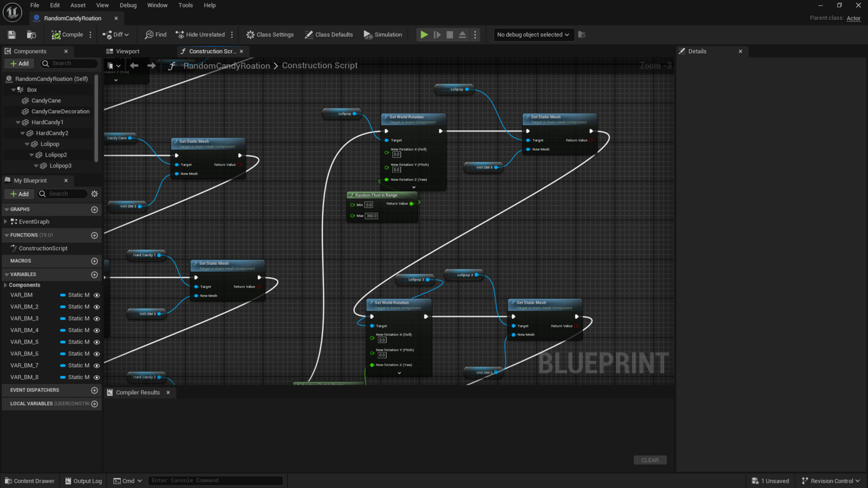Open the Diff dropdown
The image size is (868, 488).
point(116,35)
